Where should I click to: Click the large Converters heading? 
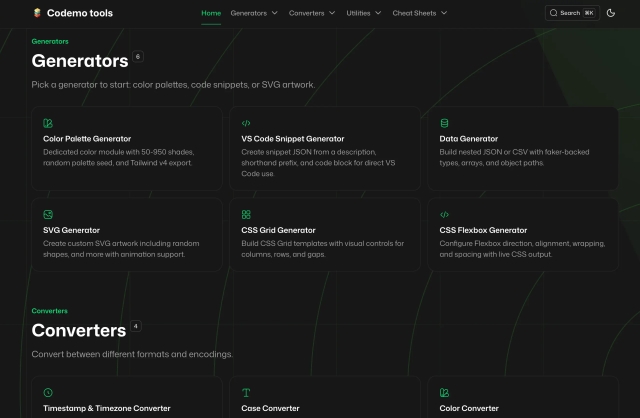(79, 330)
